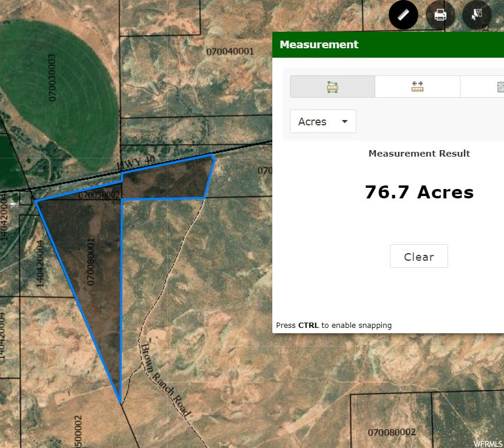
Task: Click the 76.7 Acres result text
Action: pos(419,193)
